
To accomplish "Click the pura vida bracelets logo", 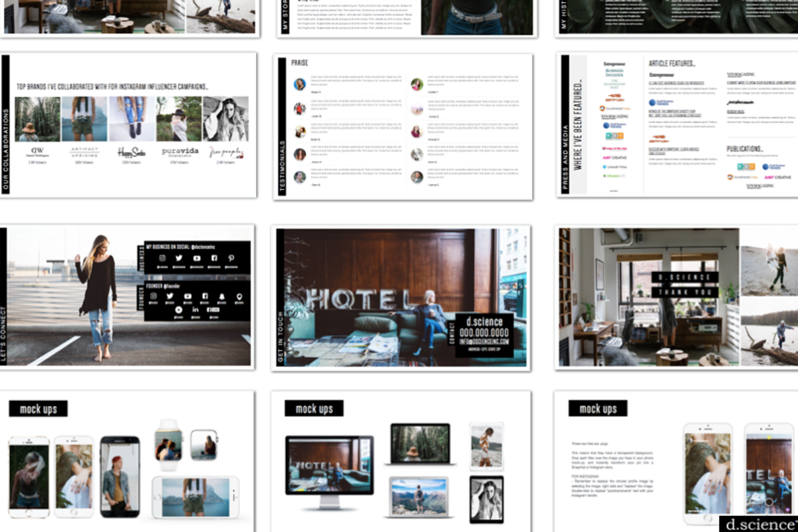I will coord(180,152).
